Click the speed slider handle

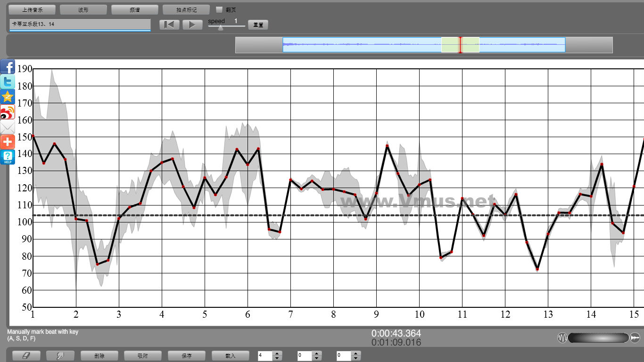pos(220,27)
